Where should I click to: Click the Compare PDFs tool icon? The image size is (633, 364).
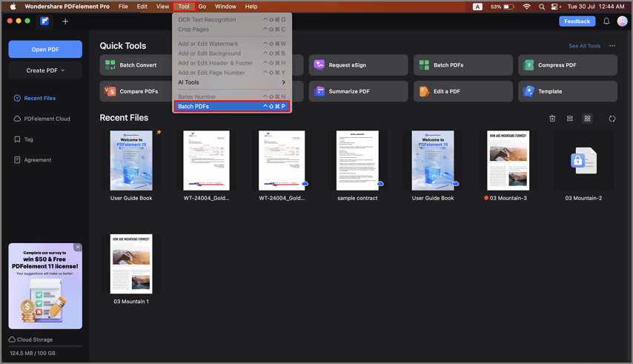point(110,91)
